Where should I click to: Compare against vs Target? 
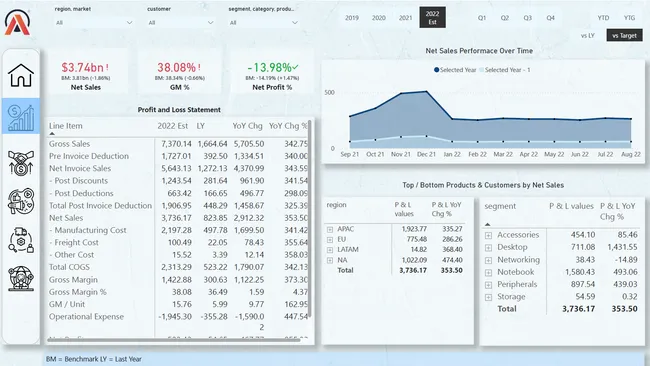(624, 36)
